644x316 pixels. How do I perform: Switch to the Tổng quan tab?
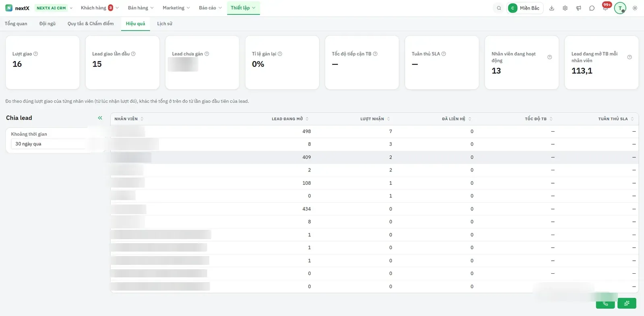pyautogui.click(x=16, y=24)
